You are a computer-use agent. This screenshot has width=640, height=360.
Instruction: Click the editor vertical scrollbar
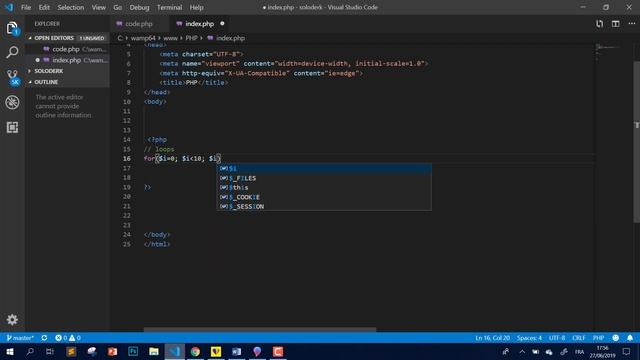[637, 142]
